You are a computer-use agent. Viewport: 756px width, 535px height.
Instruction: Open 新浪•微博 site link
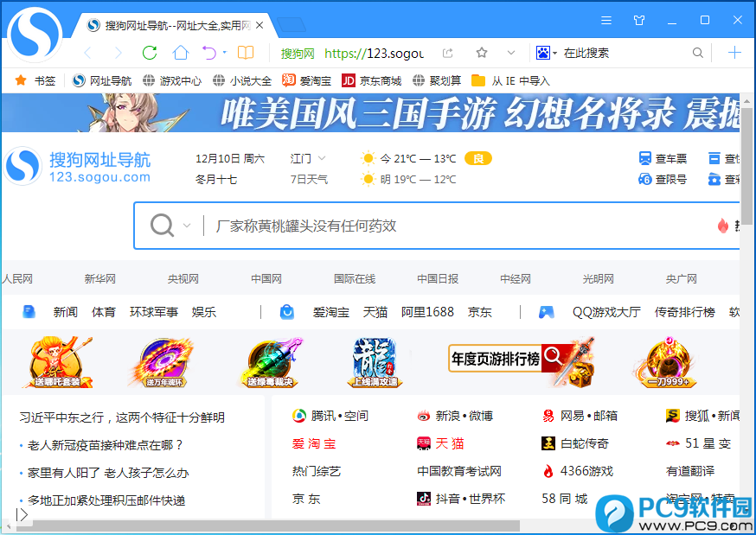pyautogui.click(x=455, y=416)
